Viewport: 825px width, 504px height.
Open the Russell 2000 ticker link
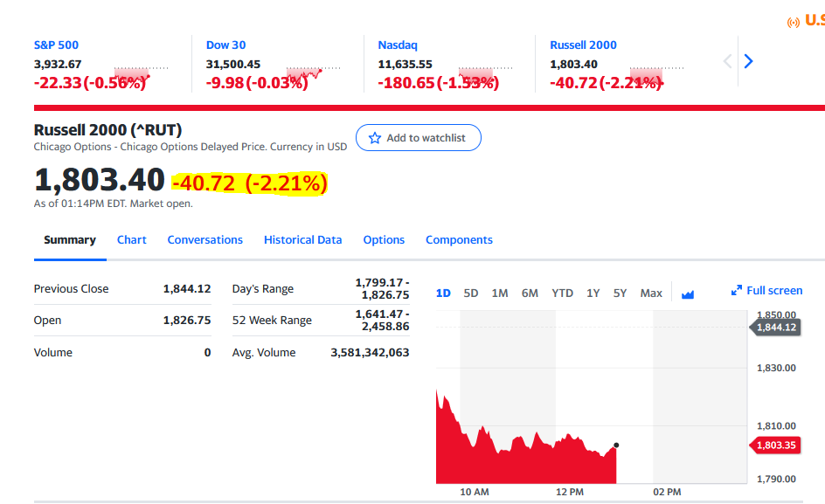(583, 45)
